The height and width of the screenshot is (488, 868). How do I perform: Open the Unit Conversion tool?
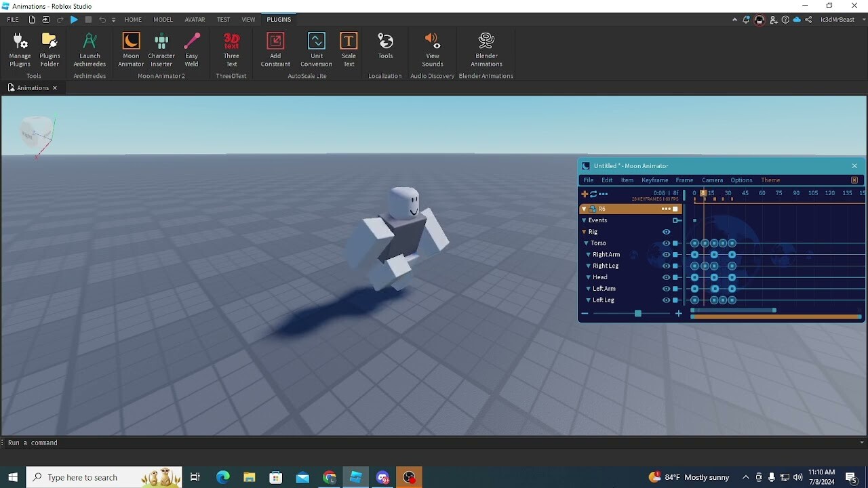316,47
